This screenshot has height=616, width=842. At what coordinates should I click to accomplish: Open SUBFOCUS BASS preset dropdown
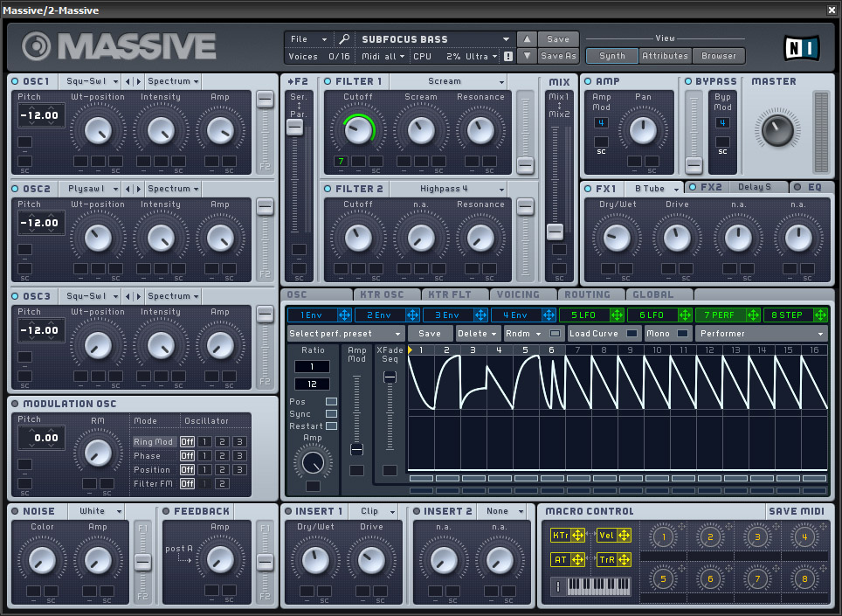[435, 39]
